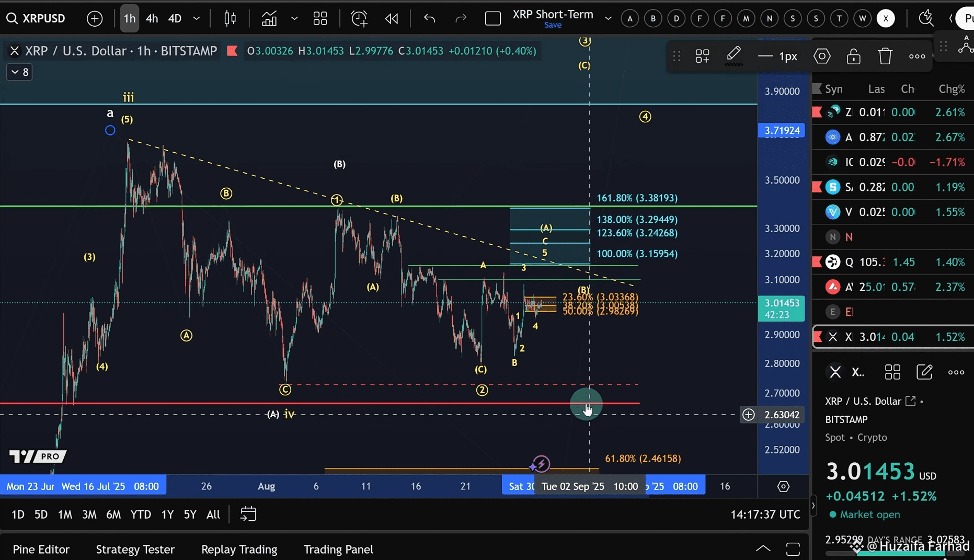Collapse the 8 indicators legend toggle
974x560 pixels.
pos(20,72)
